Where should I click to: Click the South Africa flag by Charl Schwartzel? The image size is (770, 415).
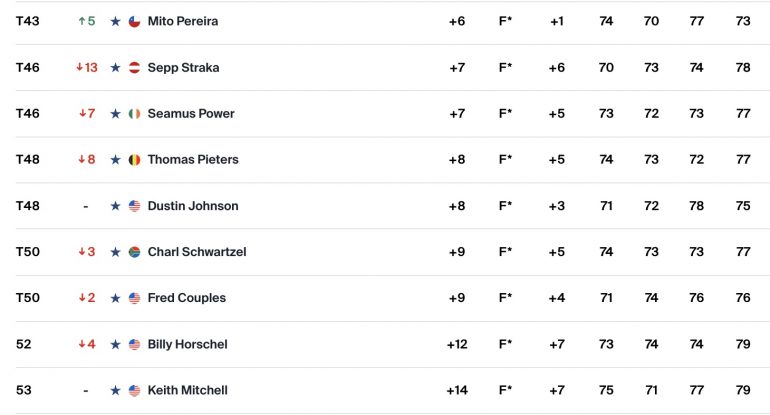(x=135, y=252)
